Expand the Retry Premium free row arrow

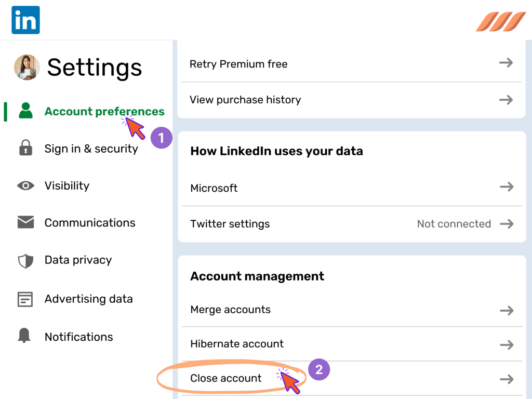coord(506,63)
